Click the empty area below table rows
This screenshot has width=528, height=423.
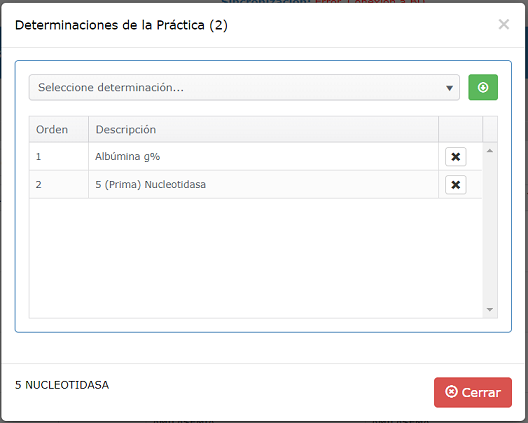coord(256,258)
